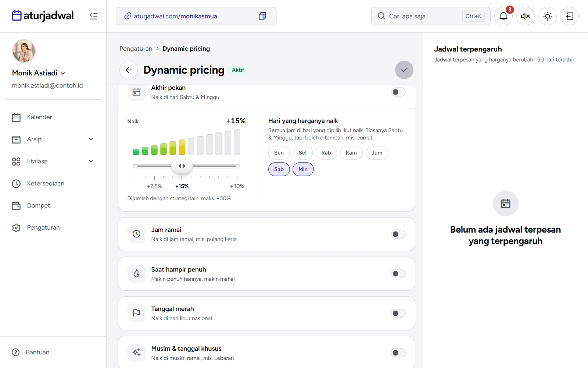This screenshot has width=588, height=368.
Task: Switch theme with the sun icon
Action: [x=548, y=16]
